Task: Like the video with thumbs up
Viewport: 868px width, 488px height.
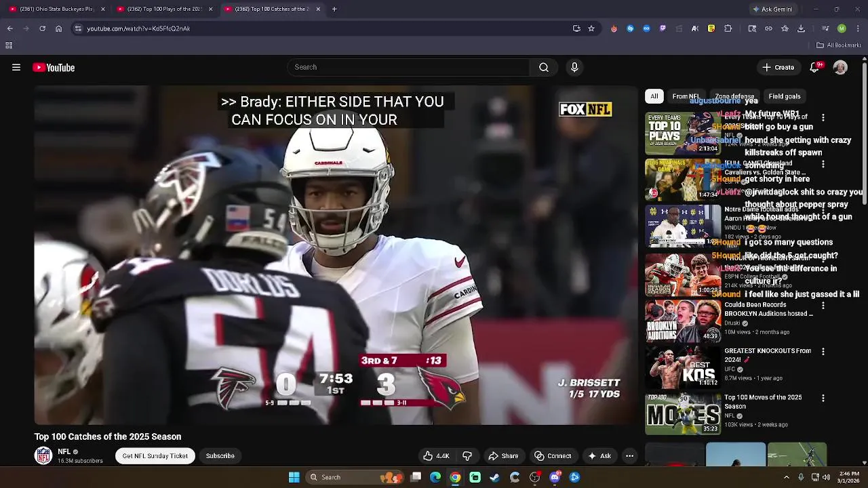Action: coord(436,456)
